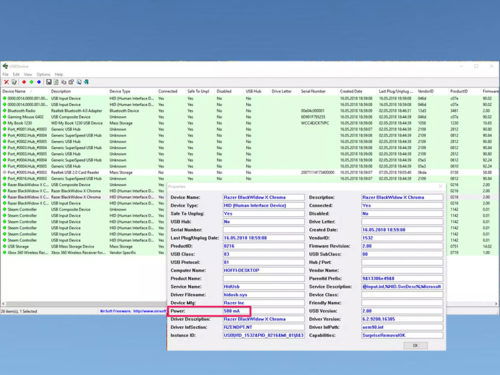
Task: Click the green dot enable device icon
Action: click(31, 82)
